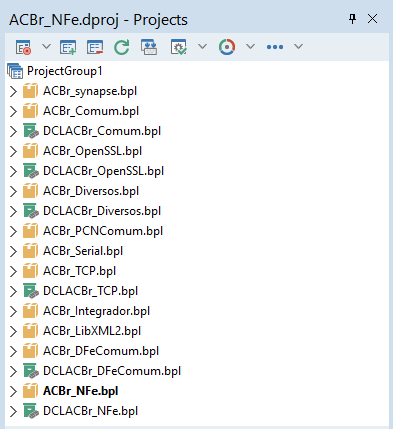
Task: Expand DCLACBr_DFeComum.bpl node
Action: pyautogui.click(x=13, y=371)
